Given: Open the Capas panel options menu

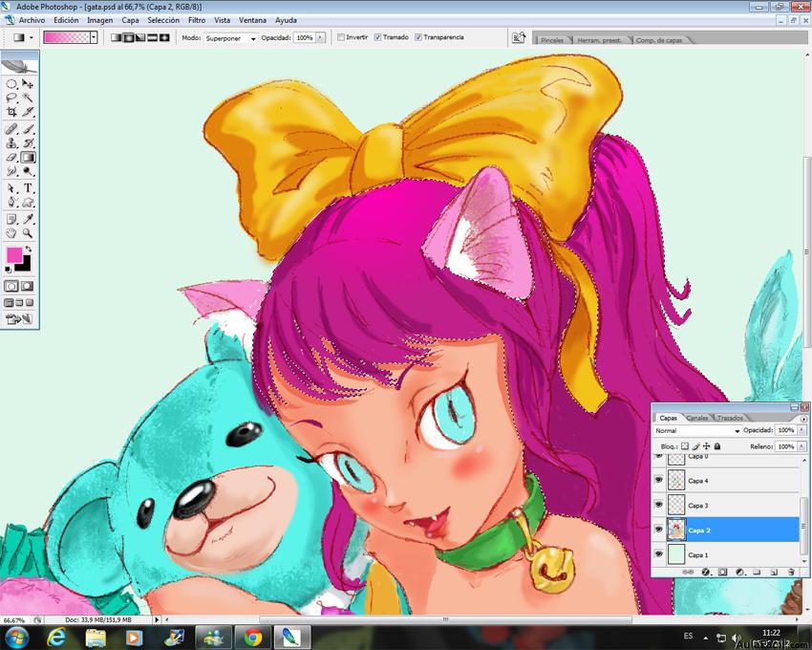Looking at the screenshot, I should [x=803, y=419].
